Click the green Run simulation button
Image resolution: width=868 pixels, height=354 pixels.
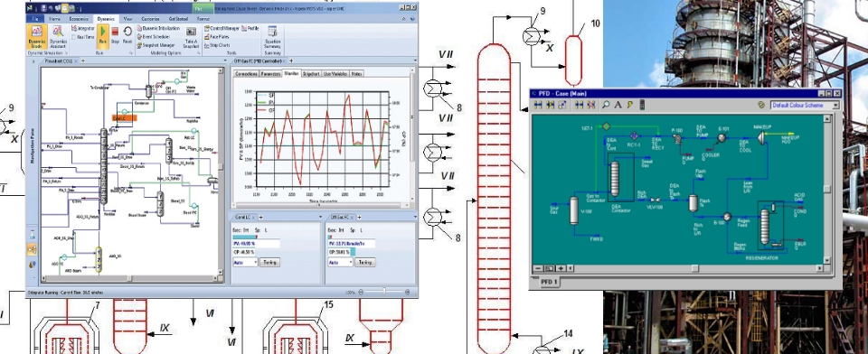pyautogui.click(x=102, y=35)
